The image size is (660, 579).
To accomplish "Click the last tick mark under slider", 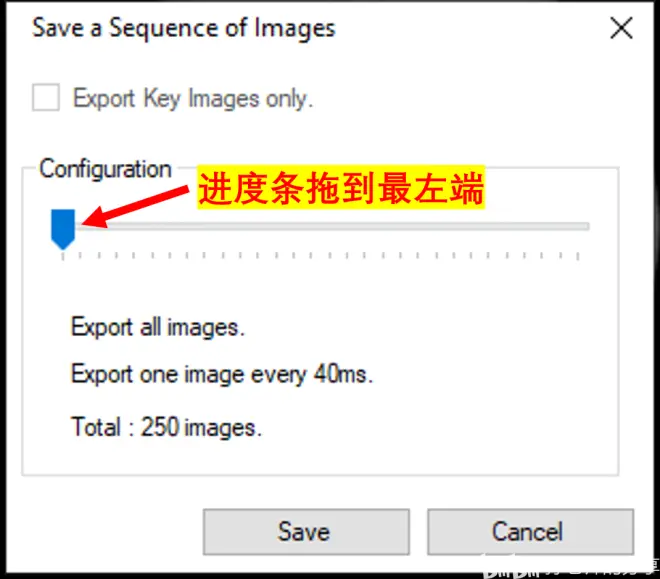I will click(578, 256).
